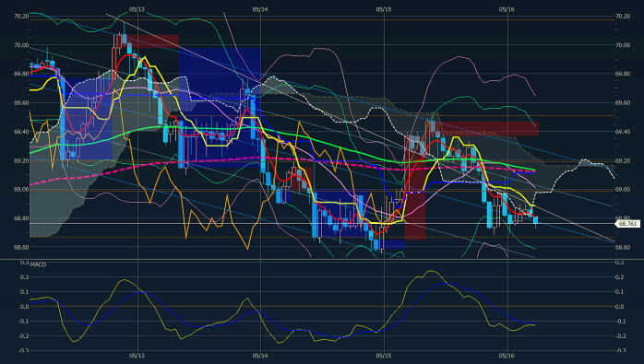Click 69.60 on the left price axis
The height and width of the screenshot is (364, 644).
coord(21,102)
